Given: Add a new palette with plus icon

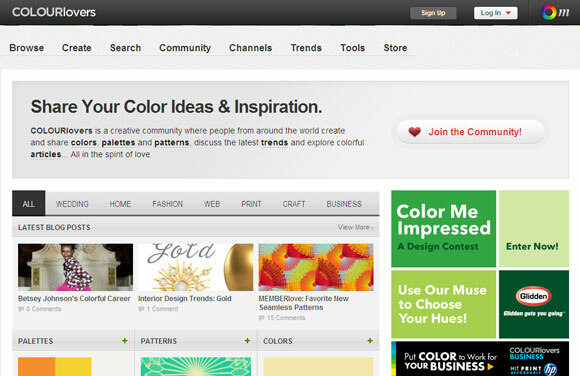Looking at the screenshot, I should point(125,341).
